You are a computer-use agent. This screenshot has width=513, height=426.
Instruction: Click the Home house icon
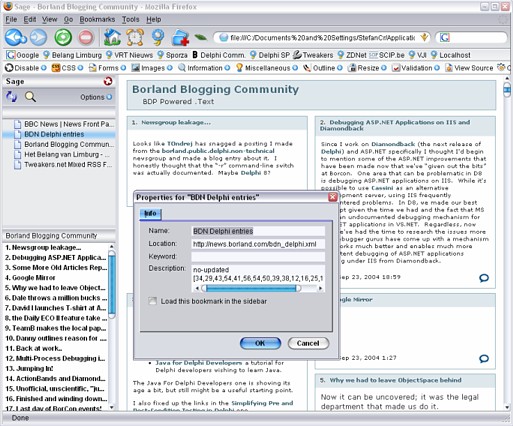pos(112,37)
